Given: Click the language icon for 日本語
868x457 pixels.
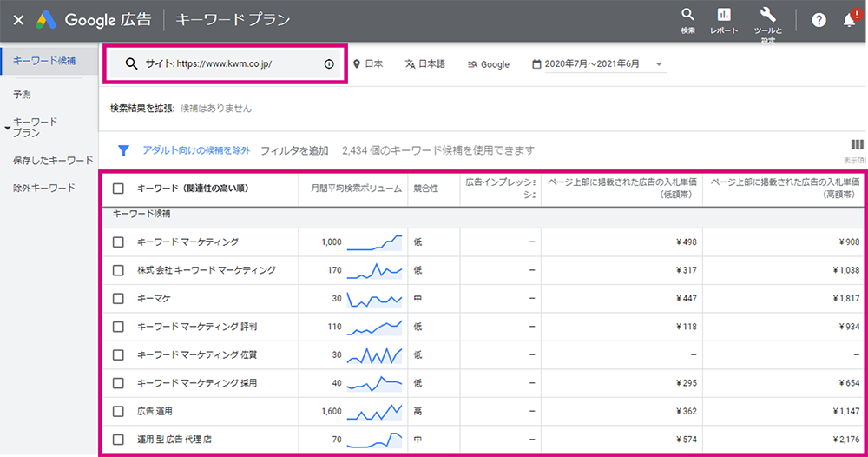Looking at the screenshot, I should point(410,64).
